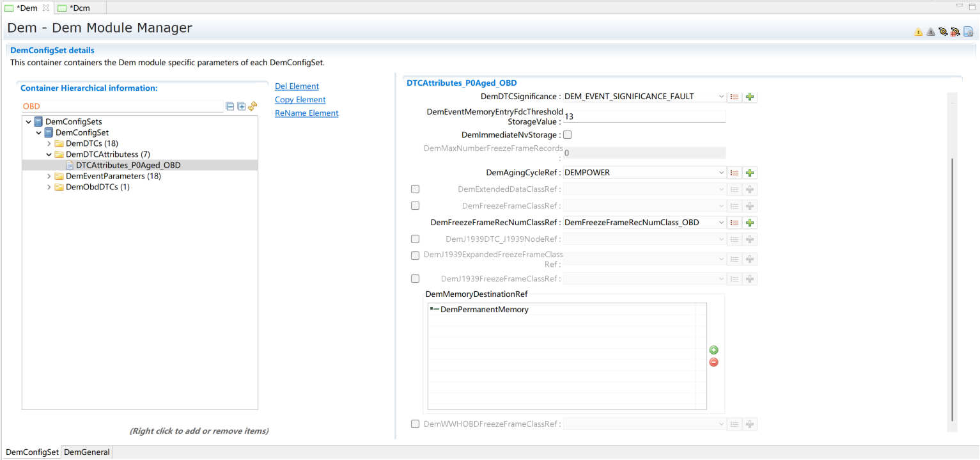Enable the DemImmediateNvStorage checkbox

tap(567, 135)
